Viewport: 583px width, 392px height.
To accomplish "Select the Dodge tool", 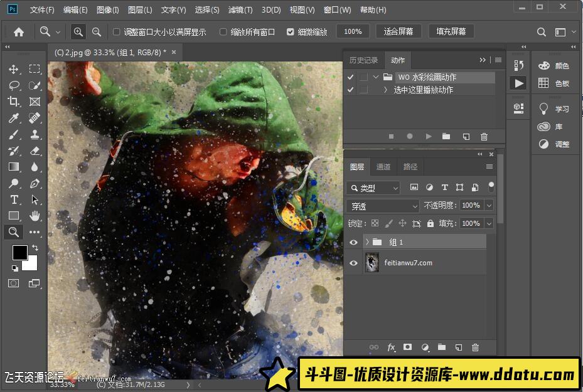I will pos(14,183).
